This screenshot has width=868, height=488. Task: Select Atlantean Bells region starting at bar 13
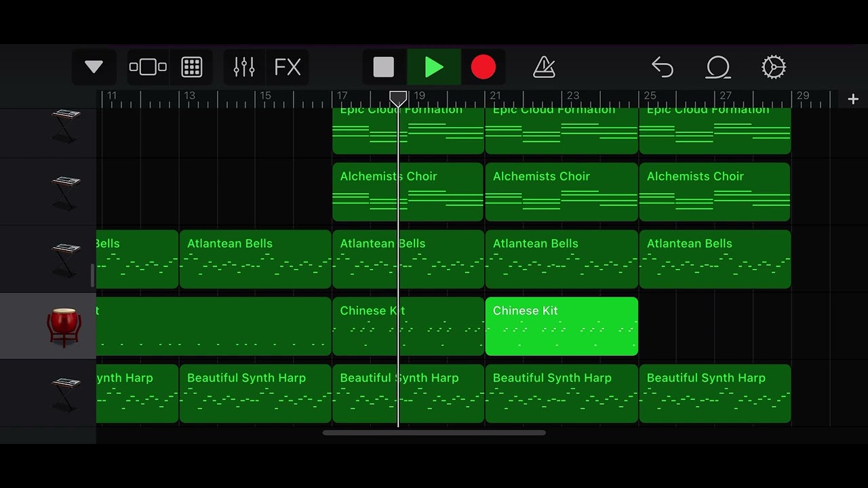coord(255,259)
